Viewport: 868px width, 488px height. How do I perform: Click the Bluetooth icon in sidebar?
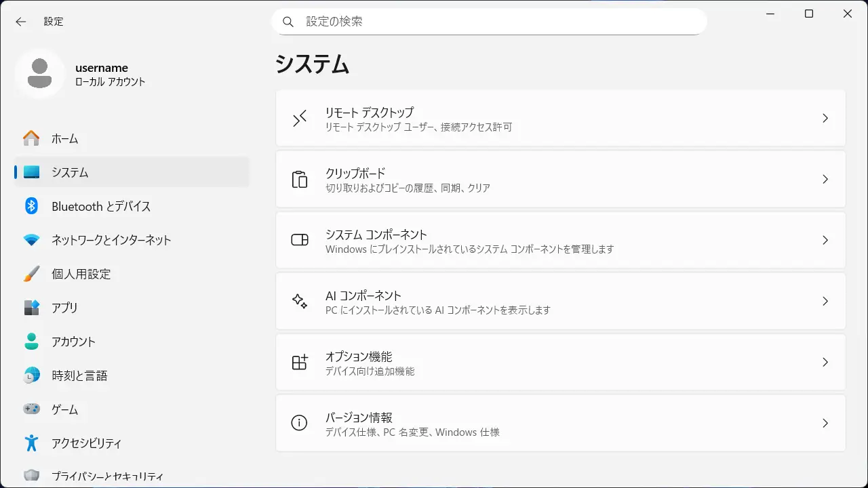click(x=31, y=206)
